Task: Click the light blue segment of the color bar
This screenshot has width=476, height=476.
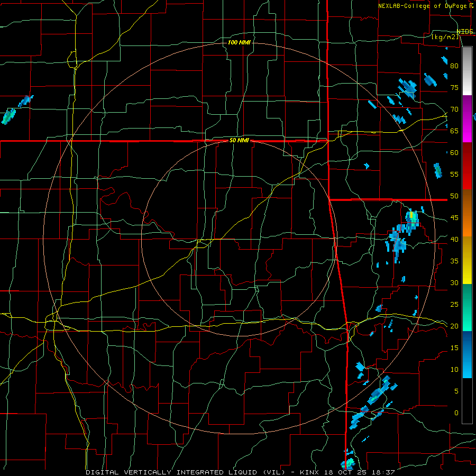Action: click(x=467, y=354)
